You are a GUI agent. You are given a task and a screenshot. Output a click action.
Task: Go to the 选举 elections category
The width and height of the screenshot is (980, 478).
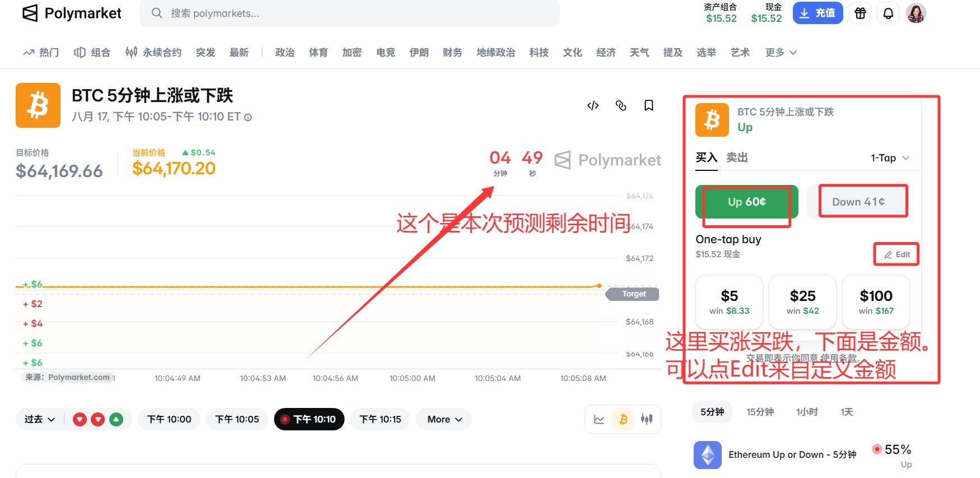click(707, 53)
